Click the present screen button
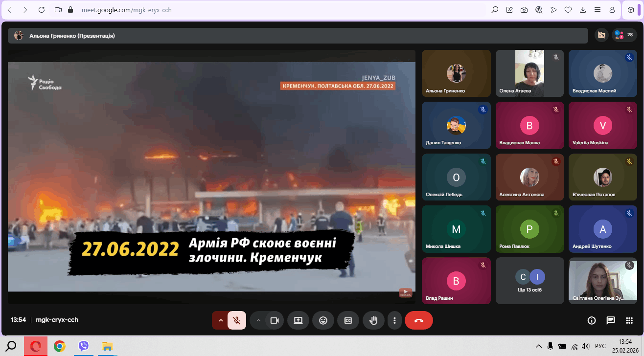Image resolution: width=644 pixels, height=356 pixels. coord(298,320)
